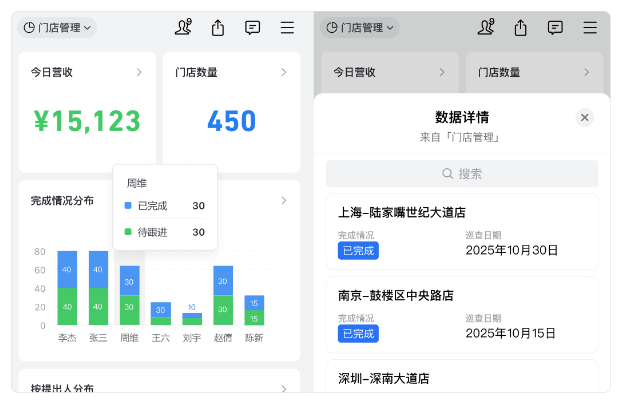Image resolution: width=631 pixels, height=408 pixels.
Task: Click the share icon above the 数据详情 panel
Action: [520, 28]
